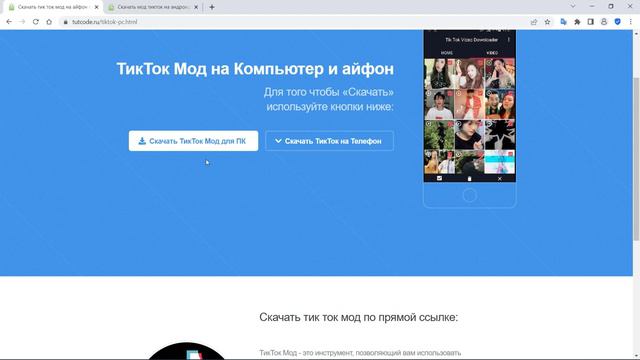Open the Chrome three-dot menu
This screenshot has height=360, width=640.
[x=631, y=22]
